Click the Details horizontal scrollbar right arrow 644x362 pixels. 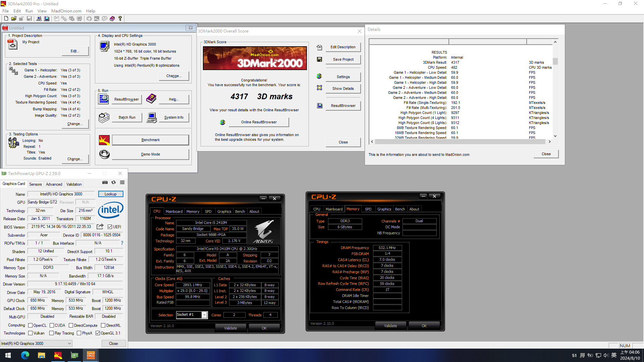click(549, 142)
